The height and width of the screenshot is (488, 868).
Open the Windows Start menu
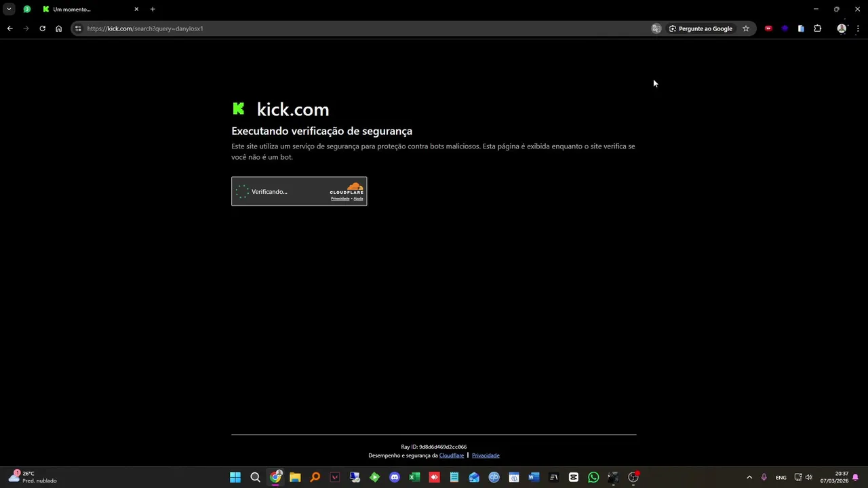tap(235, 477)
